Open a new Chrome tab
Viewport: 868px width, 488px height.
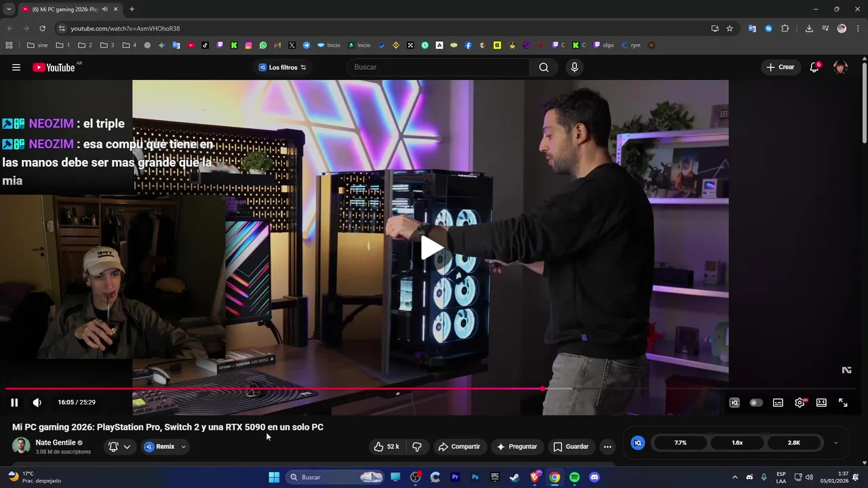point(132,9)
